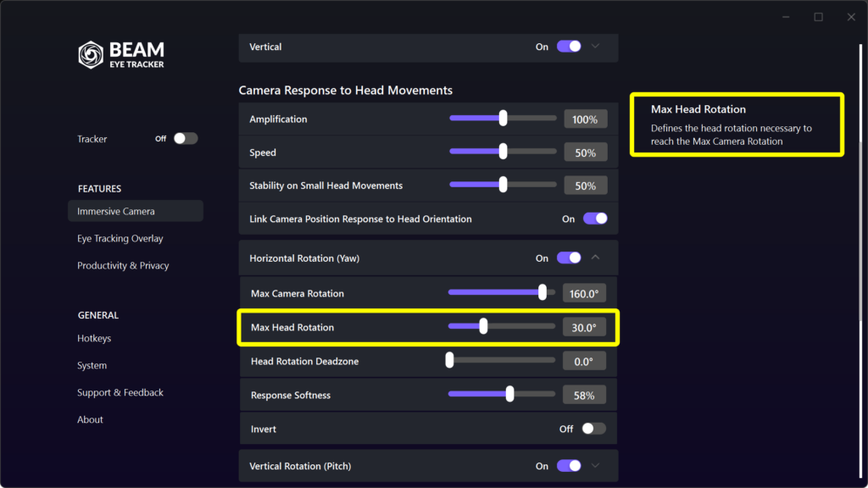Click the Camera Response to Head Movements heading

click(346, 90)
